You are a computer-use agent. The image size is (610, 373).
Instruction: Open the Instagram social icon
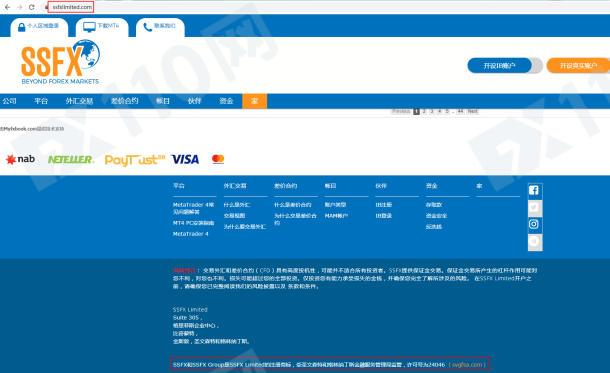coord(534,224)
